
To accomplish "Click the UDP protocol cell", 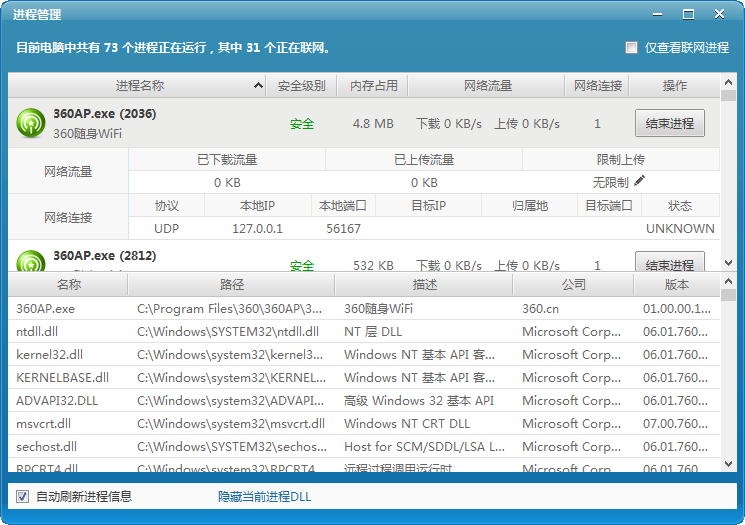I will tap(166, 229).
